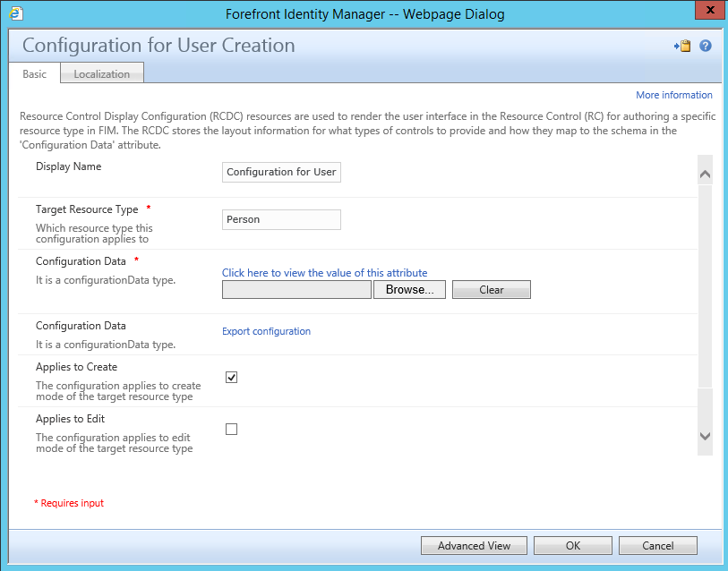Switch to the Basic tab
The width and height of the screenshot is (728, 571).
tap(34, 73)
